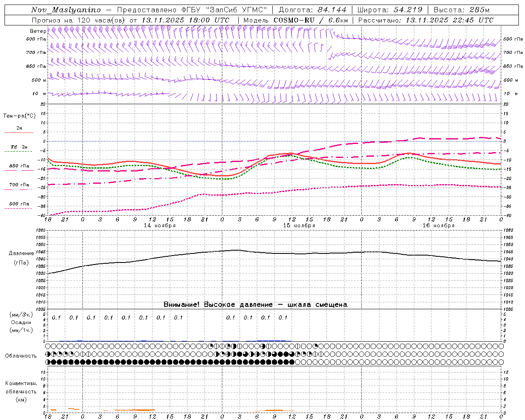Select the 'Предоставлено ФГБУ "ЗапСиб УГМС"' provider text
The width and height of the screenshot is (525, 420).
(192, 10)
